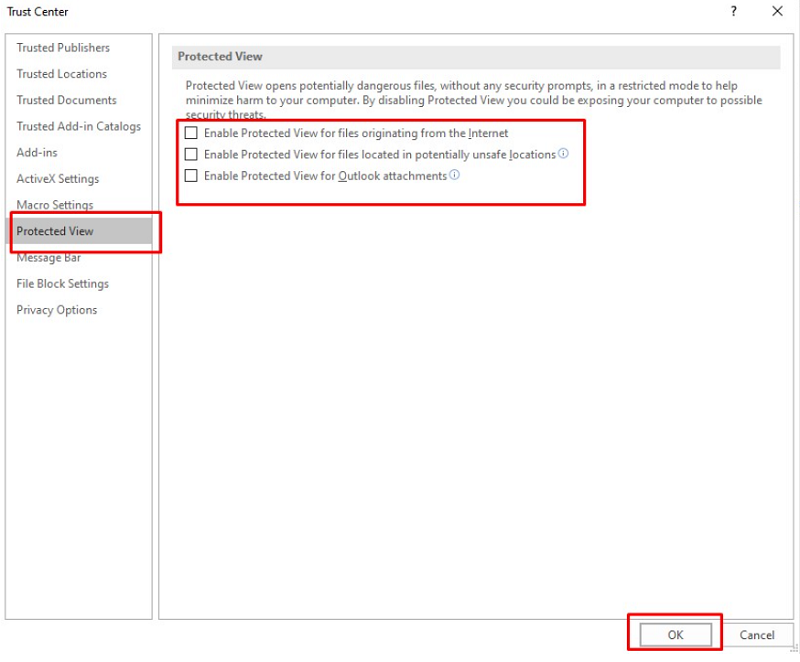Click the Cancel button

(x=756, y=635)
